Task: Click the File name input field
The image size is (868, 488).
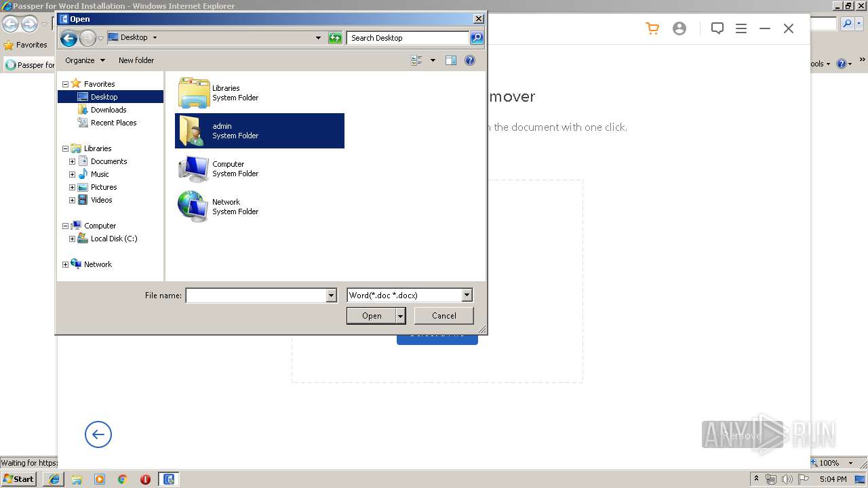Action: point(256,296)
